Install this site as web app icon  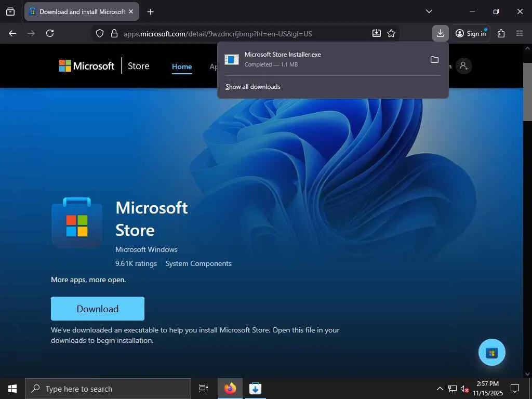tap(376, 33)
